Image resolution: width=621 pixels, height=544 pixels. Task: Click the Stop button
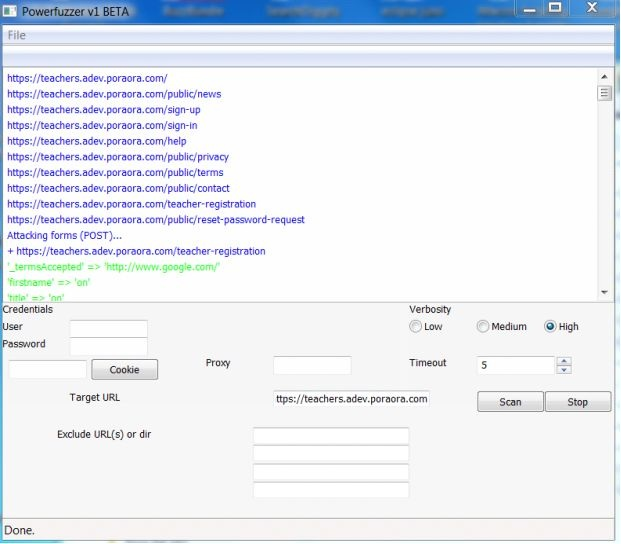tap(578, 402)
